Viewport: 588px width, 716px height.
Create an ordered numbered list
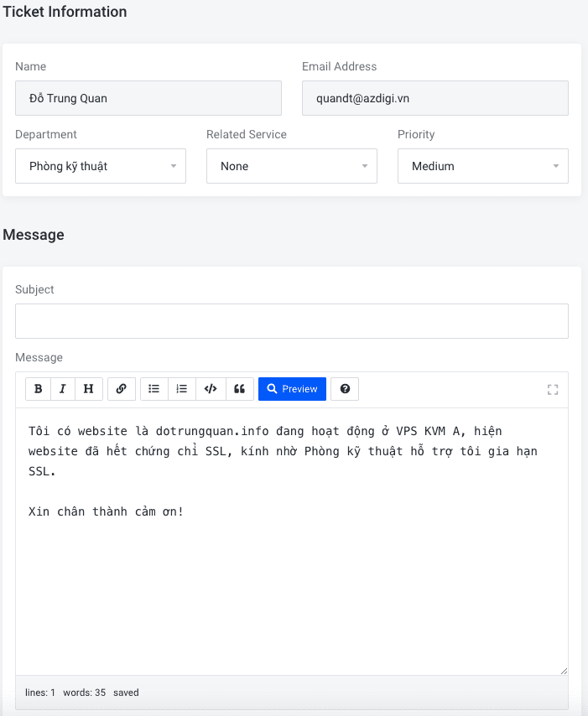pos(181,389)
